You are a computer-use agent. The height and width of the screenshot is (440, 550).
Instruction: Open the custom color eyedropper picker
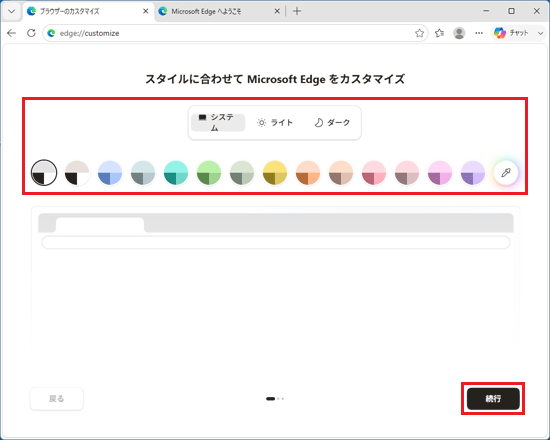[x=505, y=172]
